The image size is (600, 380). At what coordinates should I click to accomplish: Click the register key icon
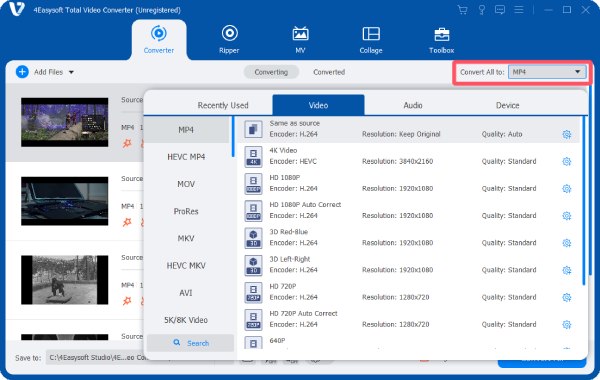pos(482,10)
